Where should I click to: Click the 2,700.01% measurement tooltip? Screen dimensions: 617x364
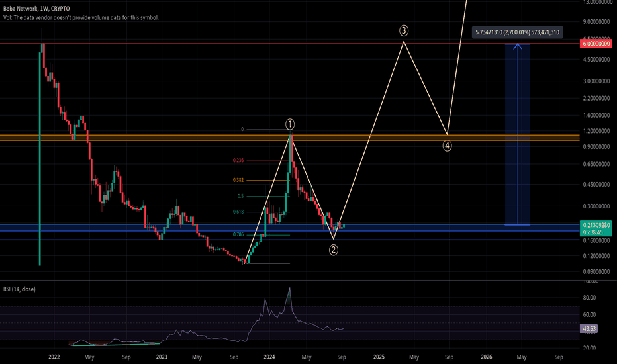(x=518, y=32)
